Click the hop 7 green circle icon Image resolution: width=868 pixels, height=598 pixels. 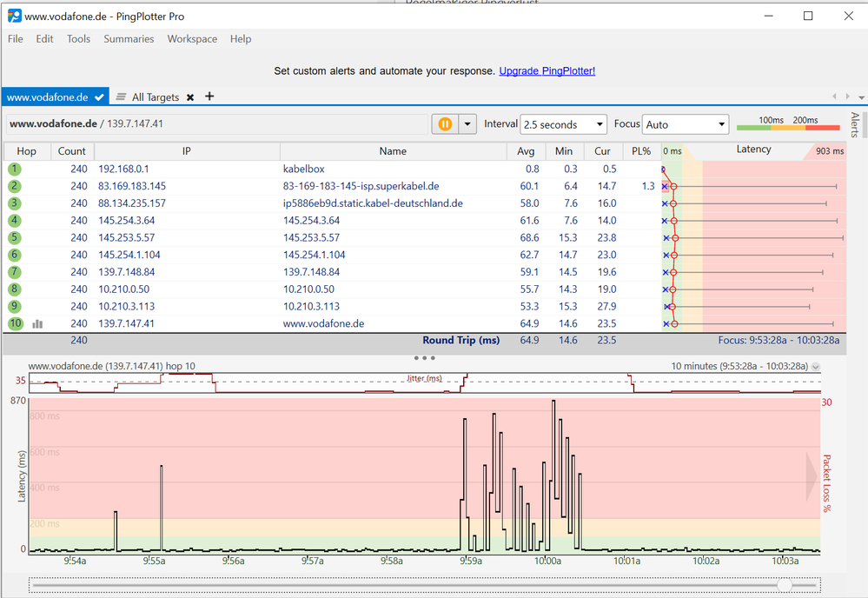coord(15,272)
